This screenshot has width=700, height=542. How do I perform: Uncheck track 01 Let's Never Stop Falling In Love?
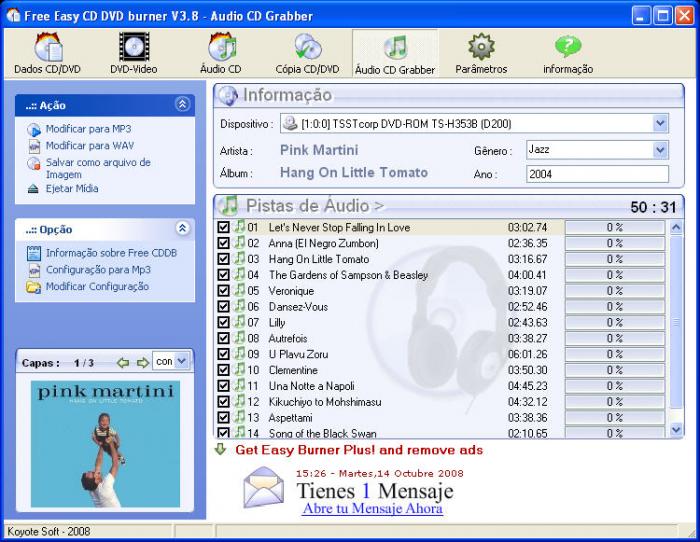pos(223,227)
